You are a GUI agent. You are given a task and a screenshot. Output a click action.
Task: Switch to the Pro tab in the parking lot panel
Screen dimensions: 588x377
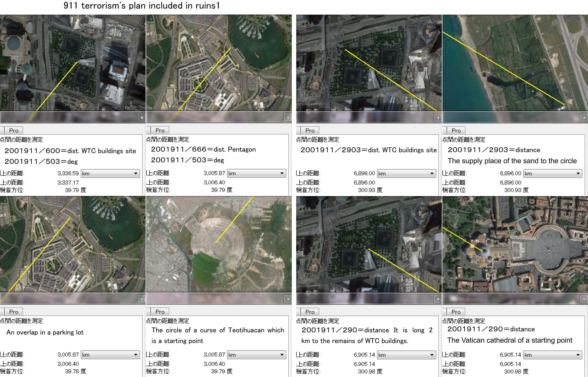point(14,312)
